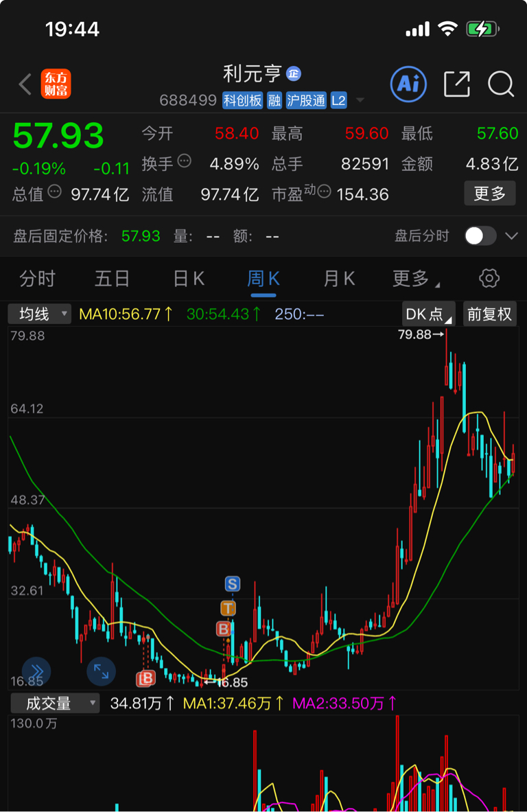527x812 pixels.
Task: Expand the stock tags dropdown arrow
Action: click(360, 100)
